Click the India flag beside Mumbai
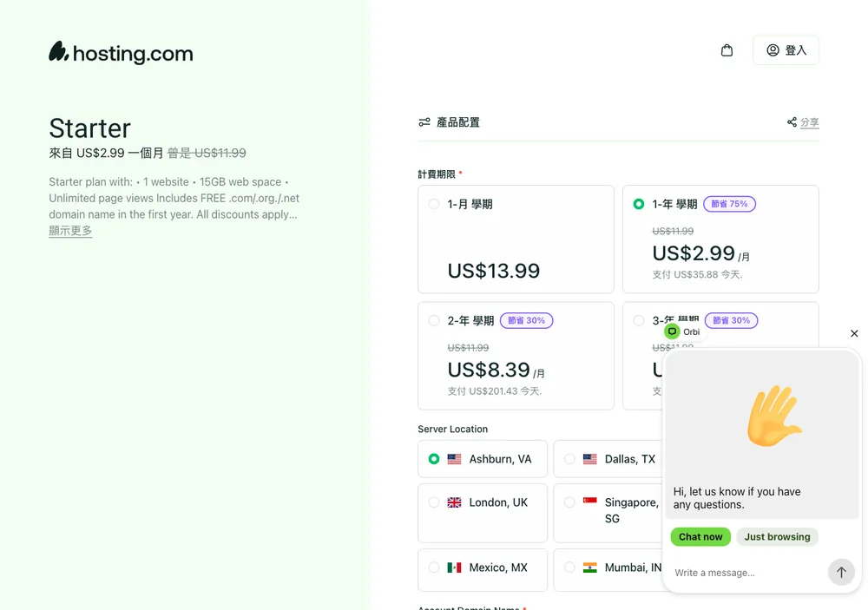This screenshot has height=610, width=868. click(x=589, y=567)
